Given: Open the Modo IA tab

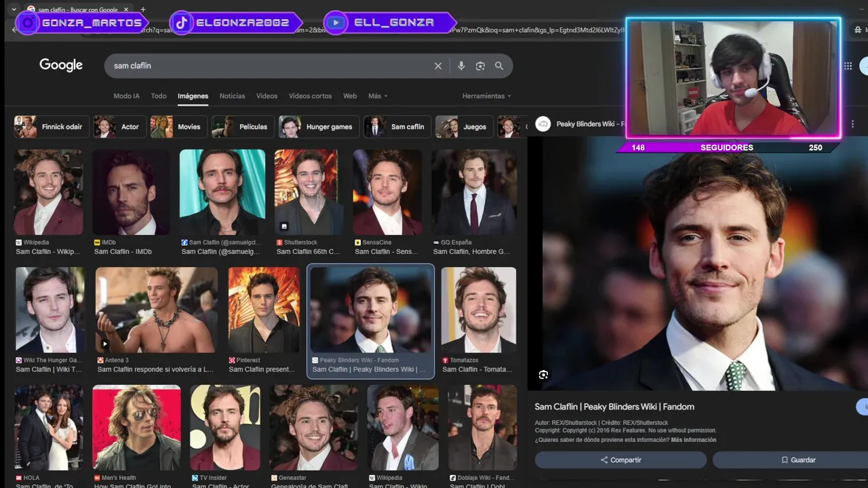Looking at the screenshot, I should coord(126,96).
